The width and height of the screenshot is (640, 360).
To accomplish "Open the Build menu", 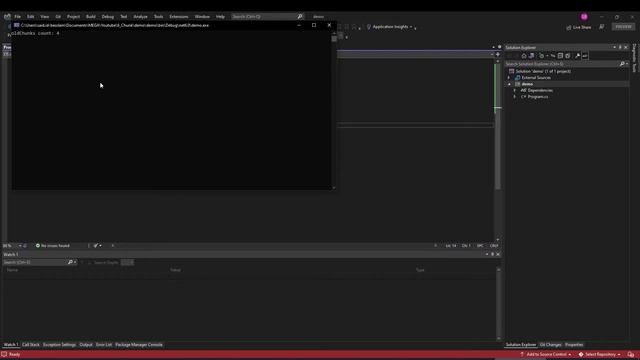I will [x=91, y=17].
